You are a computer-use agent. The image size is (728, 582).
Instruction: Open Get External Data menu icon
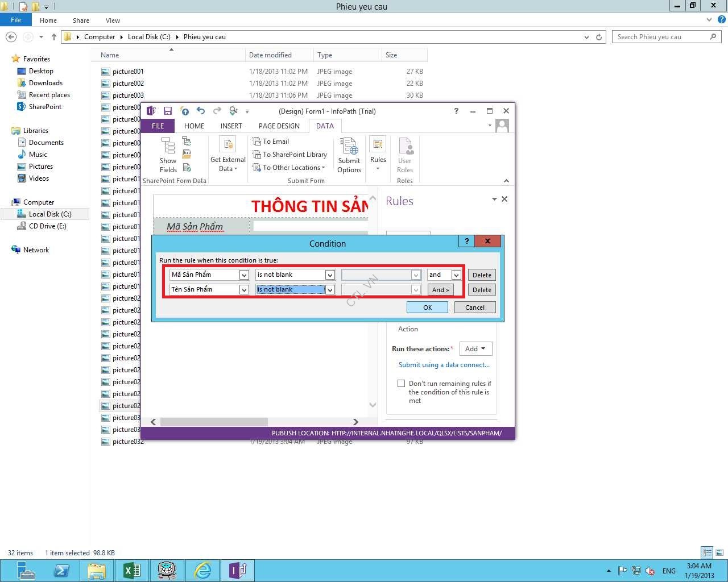point(228,145)
